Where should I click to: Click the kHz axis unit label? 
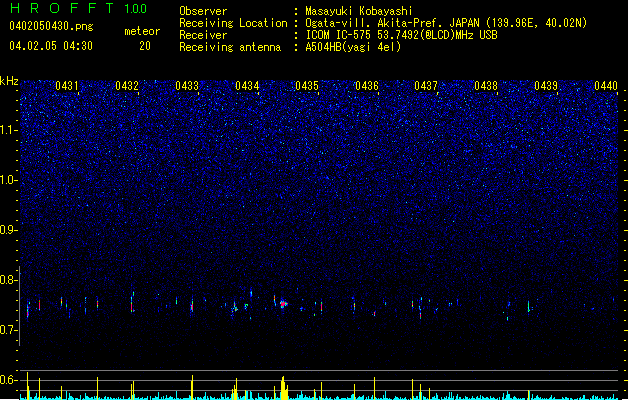click(x=9, y=81)
